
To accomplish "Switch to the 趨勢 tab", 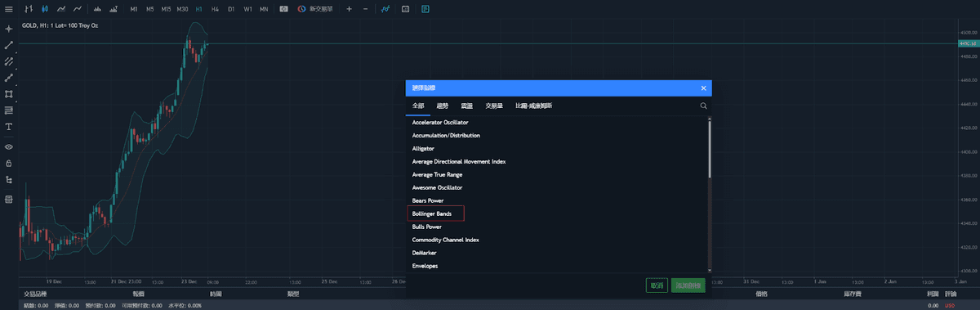I will click(443, 106).
